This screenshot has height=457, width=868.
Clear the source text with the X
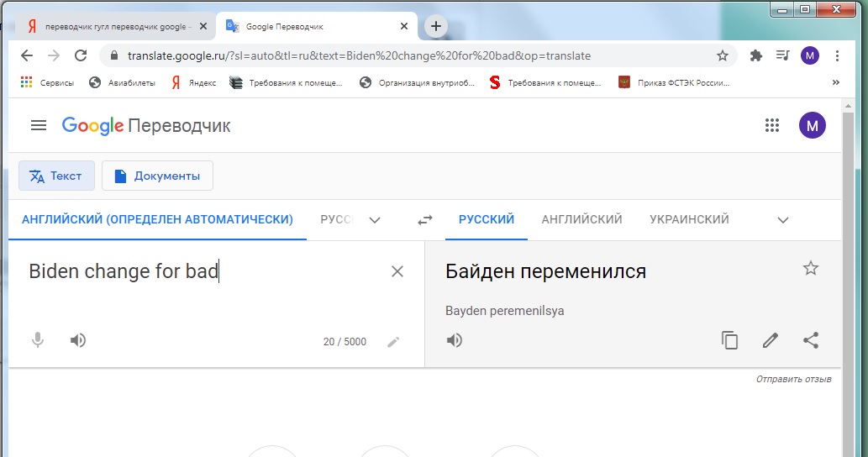(x=397, y=271)
